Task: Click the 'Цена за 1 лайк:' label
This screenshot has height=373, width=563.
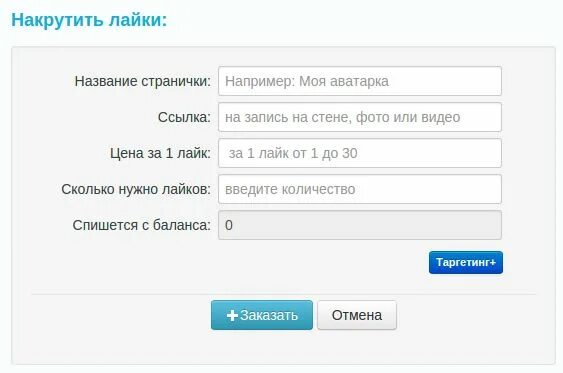Action: pos(160,153)
